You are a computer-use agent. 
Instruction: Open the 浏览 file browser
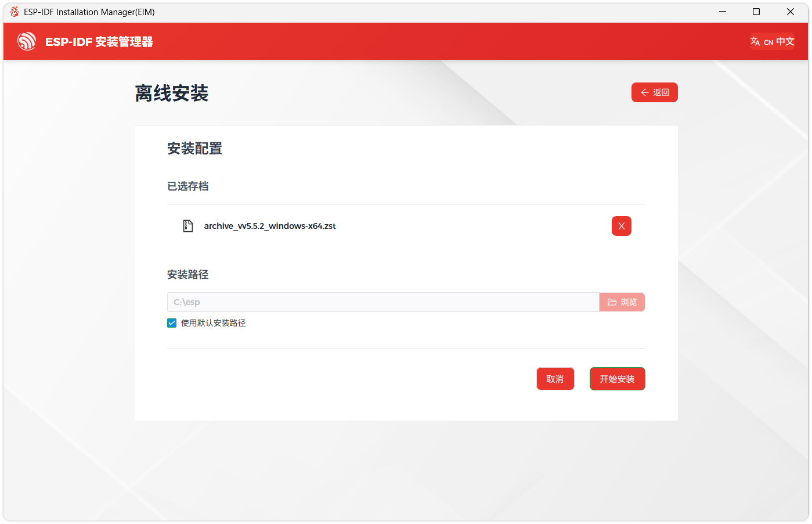[x=622, y=302]
